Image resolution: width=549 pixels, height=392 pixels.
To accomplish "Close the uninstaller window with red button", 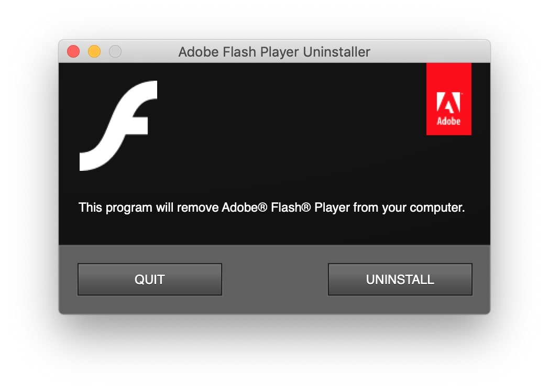I will (x=73, y=51).
